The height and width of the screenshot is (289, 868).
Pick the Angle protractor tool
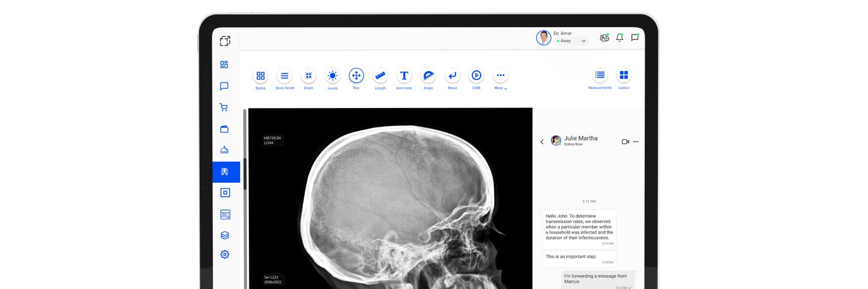coord(428,76)
